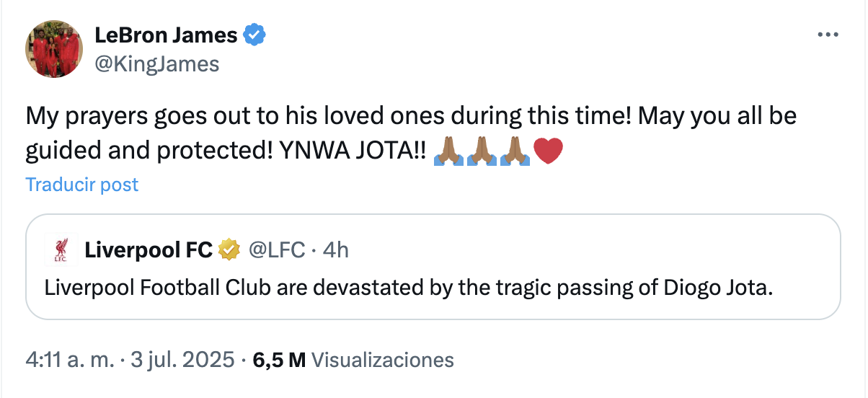
Task: Select the middle praying hands emoji
Action: point(482,151)
